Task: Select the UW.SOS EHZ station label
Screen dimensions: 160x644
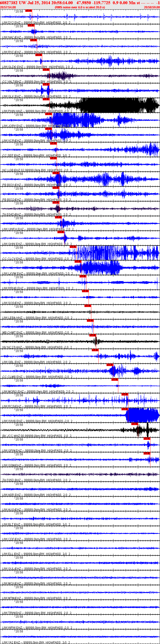Action: 37,303
